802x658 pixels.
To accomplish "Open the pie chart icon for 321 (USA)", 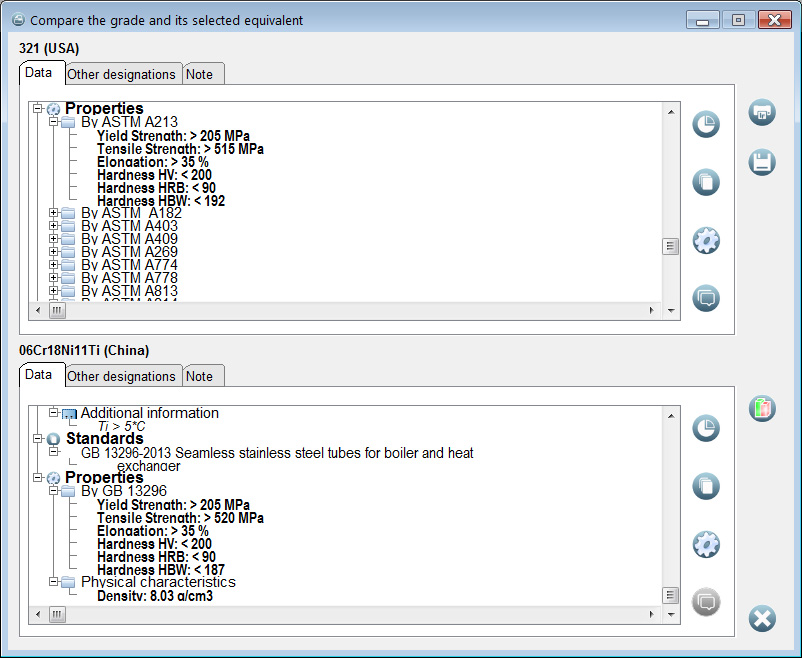I will tap(706, 124).
